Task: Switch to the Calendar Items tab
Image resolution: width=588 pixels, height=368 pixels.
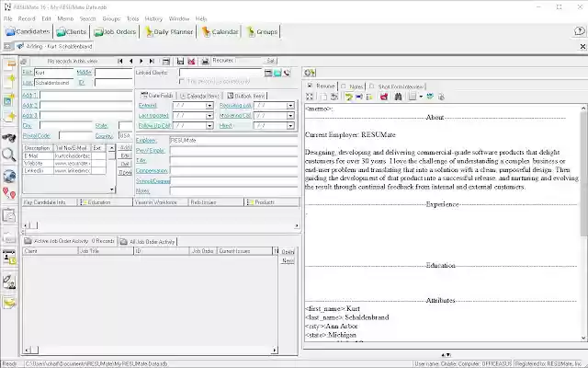Action: coord(200,96)
